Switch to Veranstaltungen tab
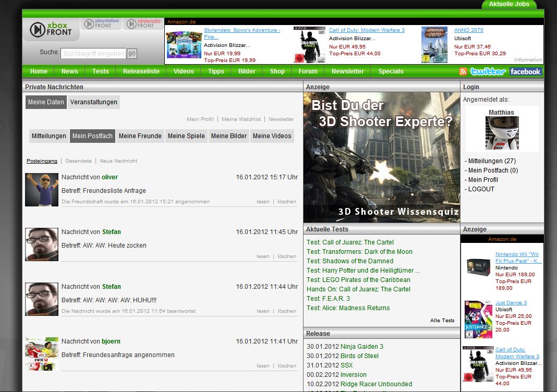557x392 pixels. click(x=93, y=102)
